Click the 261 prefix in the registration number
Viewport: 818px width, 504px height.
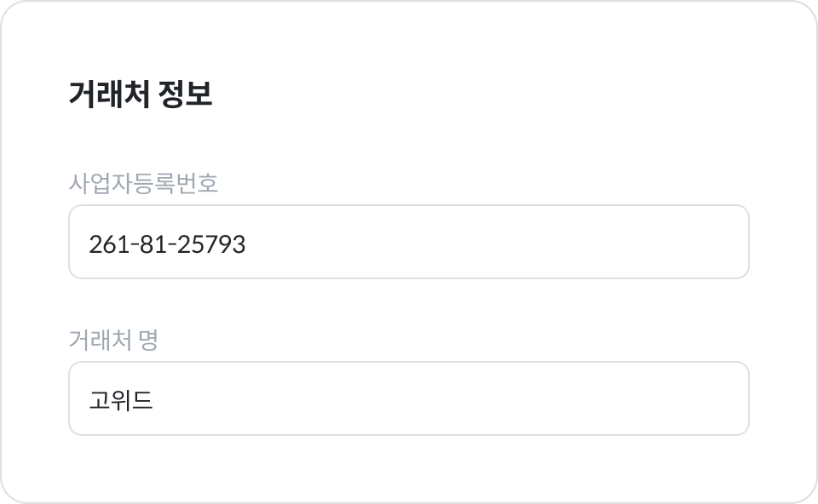[105, 245]
